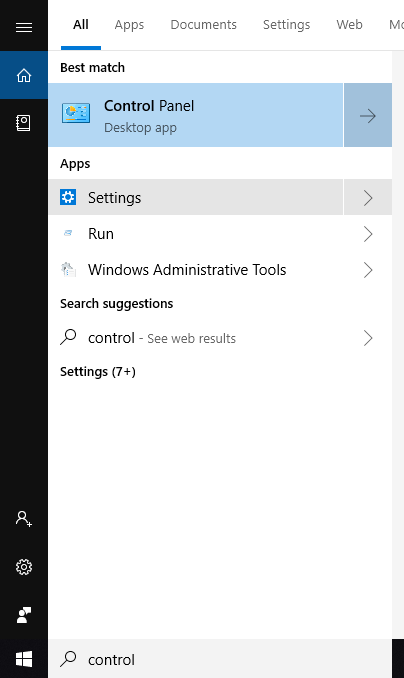Expand the Settings result chevron
The height and width of the screenshot is (678, 404).
click(x=368, y=198)
